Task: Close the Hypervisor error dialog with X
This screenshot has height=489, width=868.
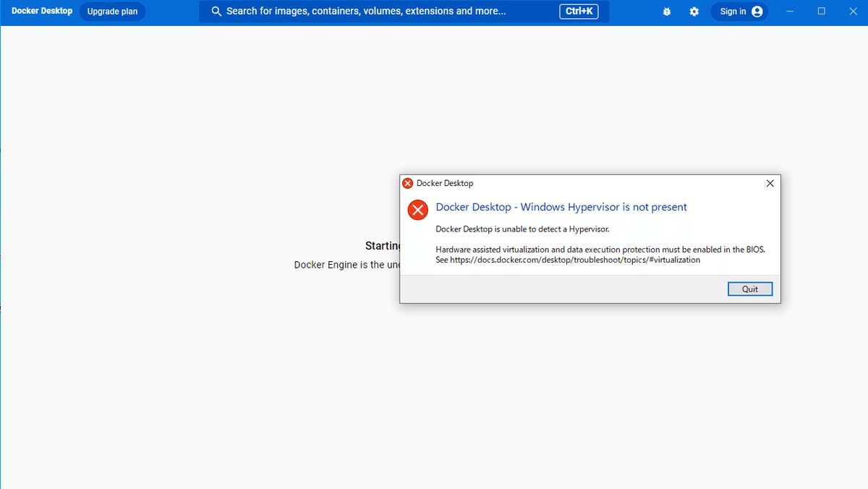Action: [x=770, y=184]
